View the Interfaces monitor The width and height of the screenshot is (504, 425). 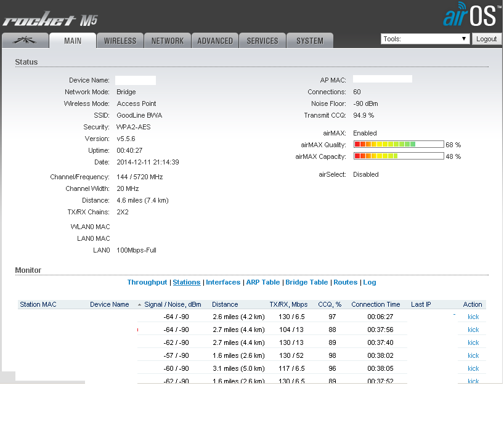click(x=223, y=282)
